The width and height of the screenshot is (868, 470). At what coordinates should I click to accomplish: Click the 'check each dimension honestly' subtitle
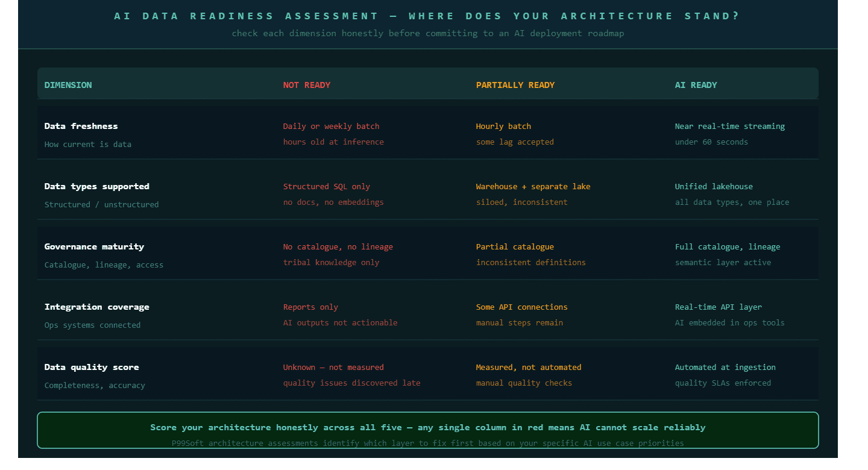coord(428,33)
